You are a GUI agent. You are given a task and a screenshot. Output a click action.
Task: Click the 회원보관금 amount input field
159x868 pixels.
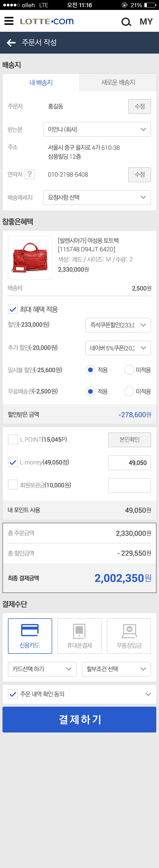tap(129, 485)
